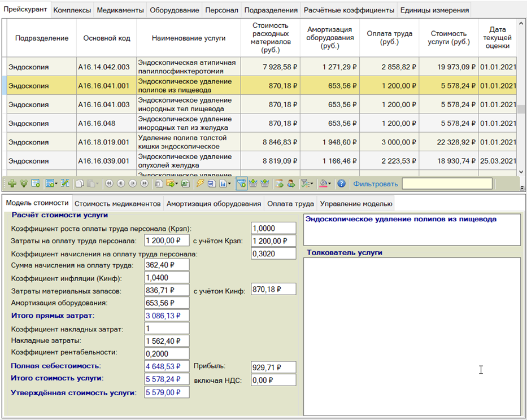Open help via the blue question mark
Image resolution: width=527 pixels, height=420 pixels.
(341, 183)
